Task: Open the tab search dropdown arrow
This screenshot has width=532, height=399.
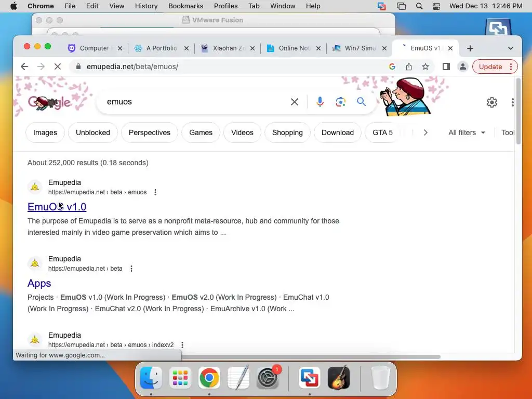Action: (x=510, y=48)
